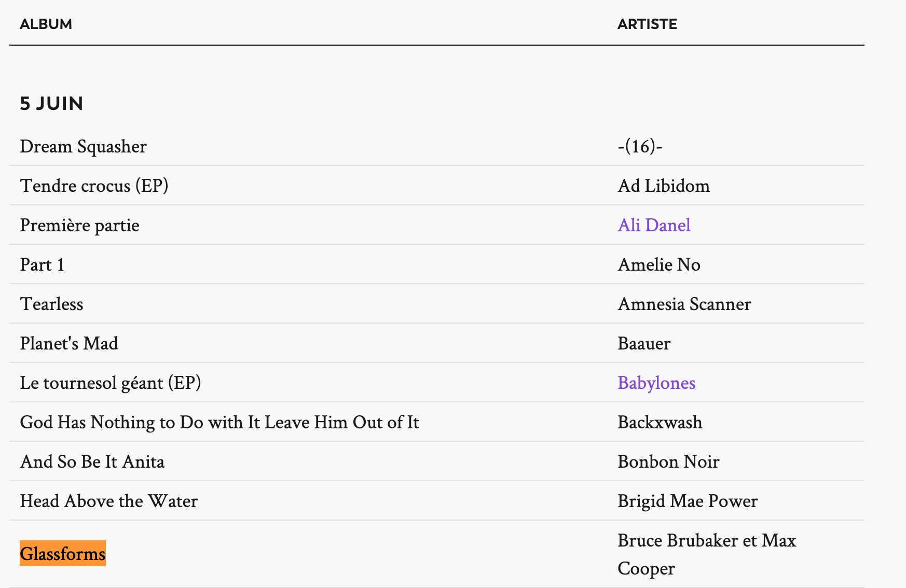Click the 5 JUIN date heading
Image resolution: width=906 pixels, height=588 pixels.
pyautogui.click(x=51, y=103)
